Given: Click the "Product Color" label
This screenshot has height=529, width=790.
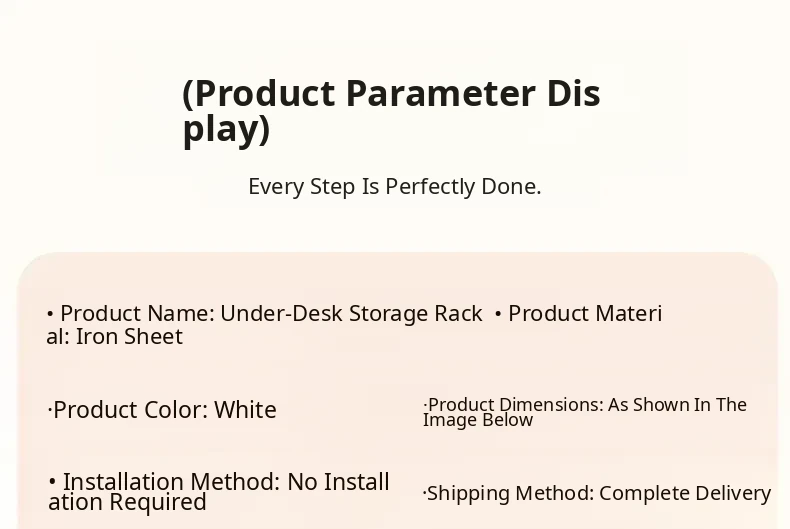Looking at the screenshot, I should 129,410.
